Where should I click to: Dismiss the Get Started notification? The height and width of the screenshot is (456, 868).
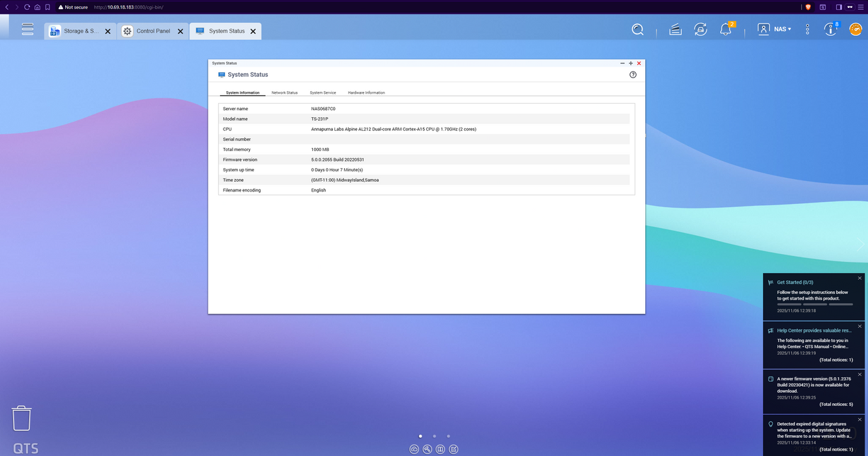tap(860, 278)
